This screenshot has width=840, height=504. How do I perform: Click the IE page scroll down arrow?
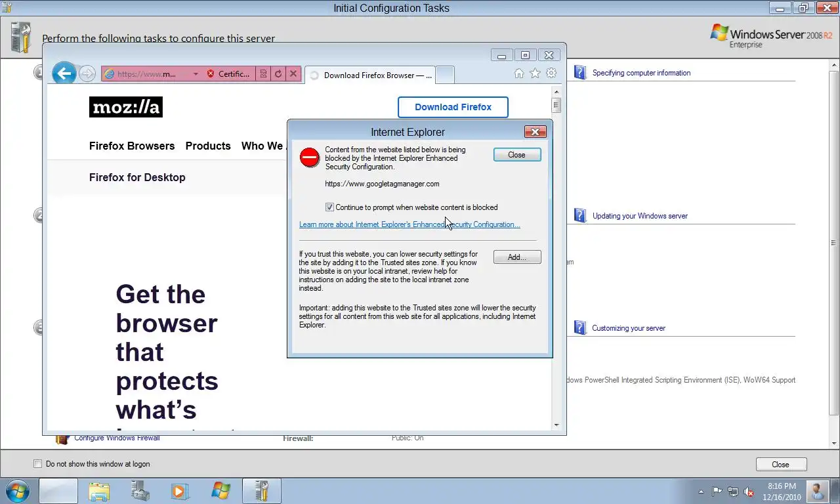click(x=556, y=425)
